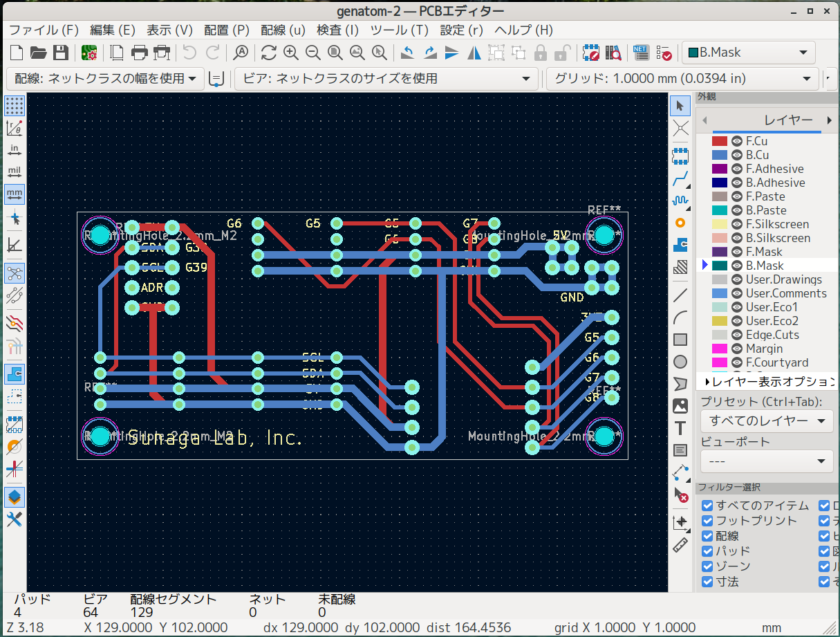
Task: Uncheck the フットプリント filter checkbox
Action: [707, 521]
